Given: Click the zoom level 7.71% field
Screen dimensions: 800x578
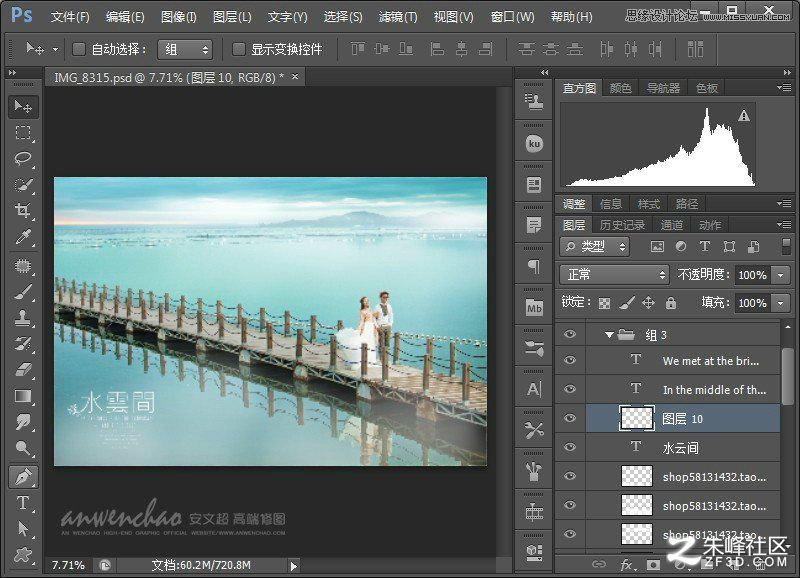Looking at the screenshot, I should (68, 565).
